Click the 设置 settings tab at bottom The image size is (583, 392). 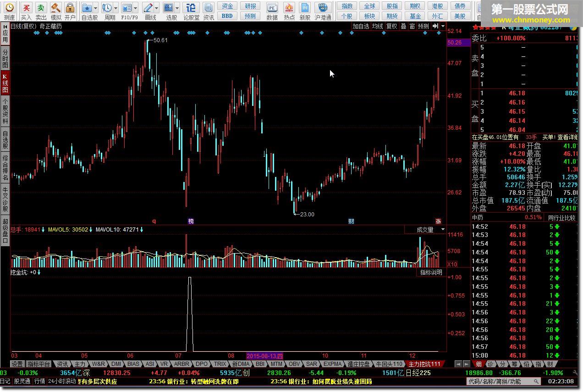(17, 364)
